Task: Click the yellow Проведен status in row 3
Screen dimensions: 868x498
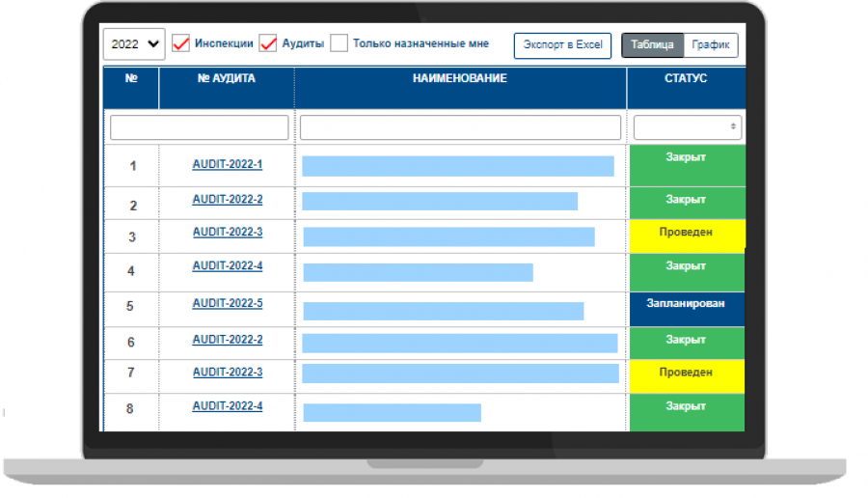Action: click(x=687, y=235)
